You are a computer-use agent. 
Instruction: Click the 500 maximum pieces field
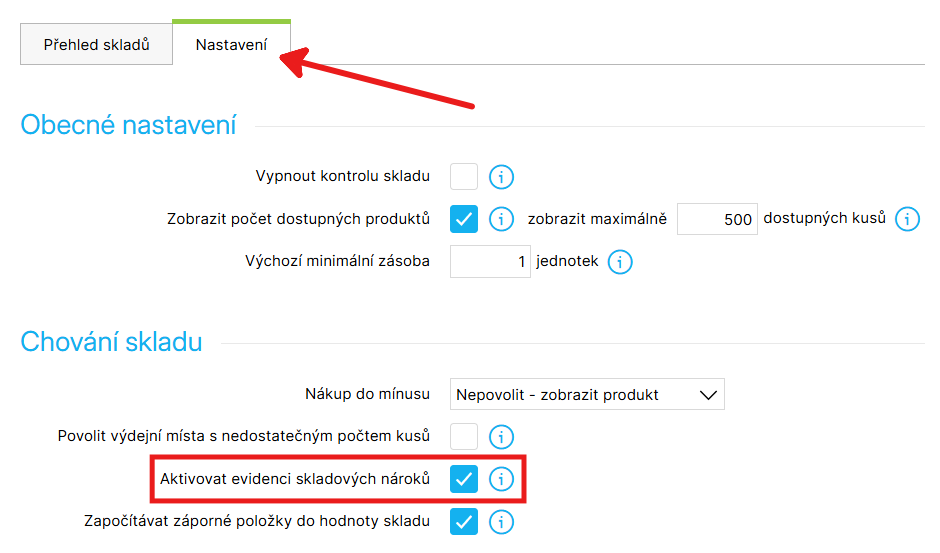[717, 219]
